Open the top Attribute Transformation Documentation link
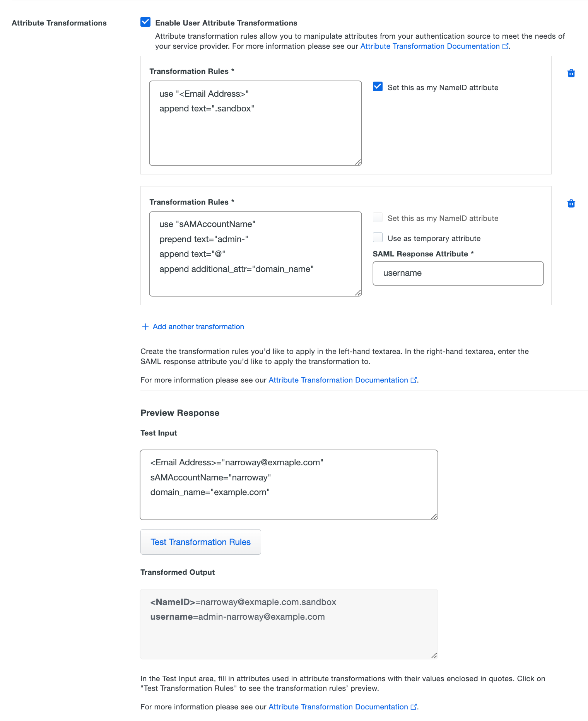The image size is (588, 721). [430, 46]
